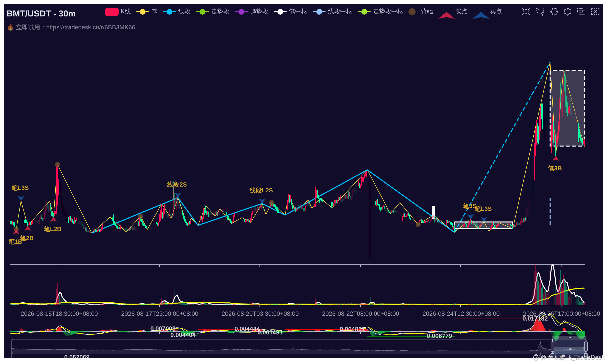This screenshot has height=364, width=607.
Task: Click the 线段L2S sell point label
Action: point(261,190)
